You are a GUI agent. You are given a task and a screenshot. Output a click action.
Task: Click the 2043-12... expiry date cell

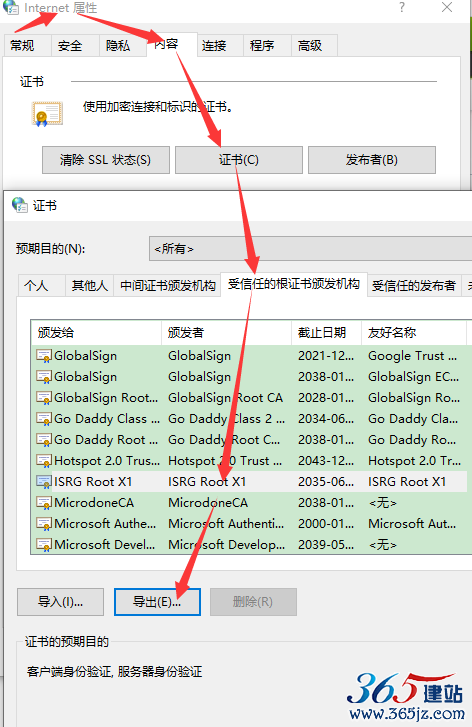click(x=326, y=461)
